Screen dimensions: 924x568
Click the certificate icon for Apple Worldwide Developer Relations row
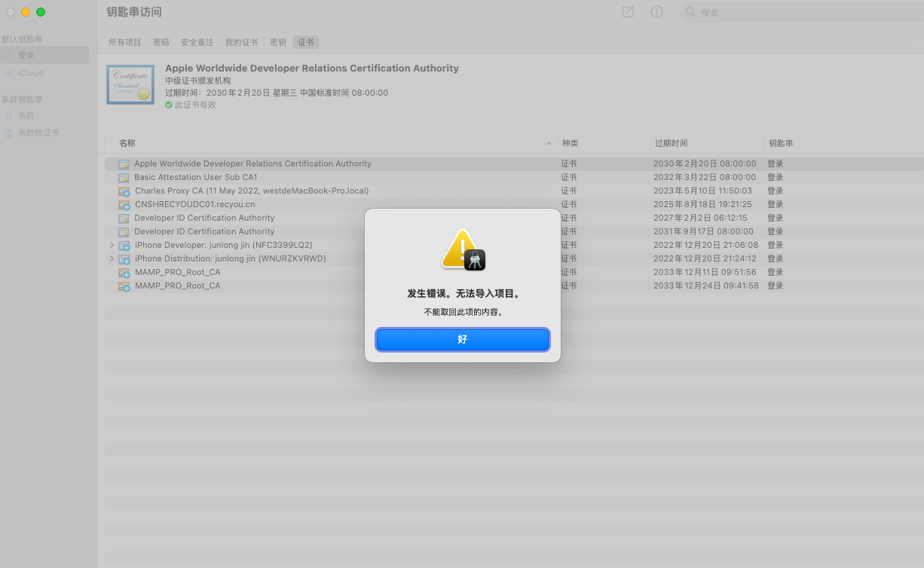pyautogui.click(x=124, y=163)
